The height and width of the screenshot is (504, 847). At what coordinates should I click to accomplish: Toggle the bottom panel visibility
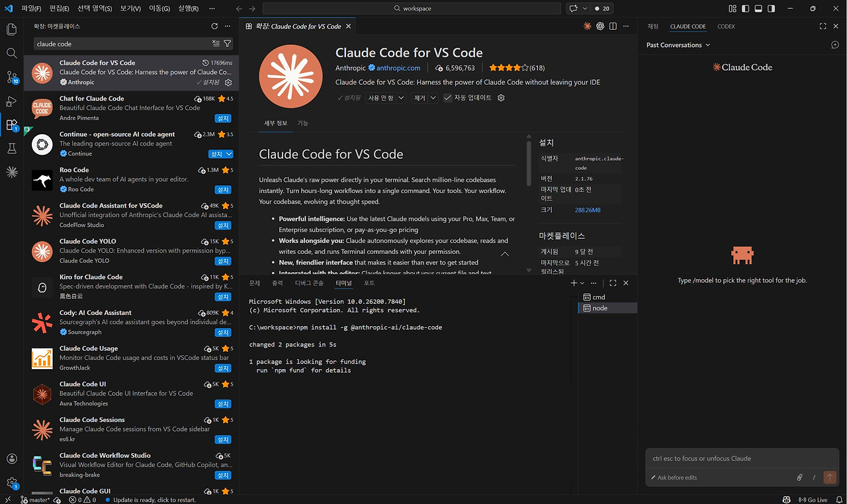[x=758, y=9]
